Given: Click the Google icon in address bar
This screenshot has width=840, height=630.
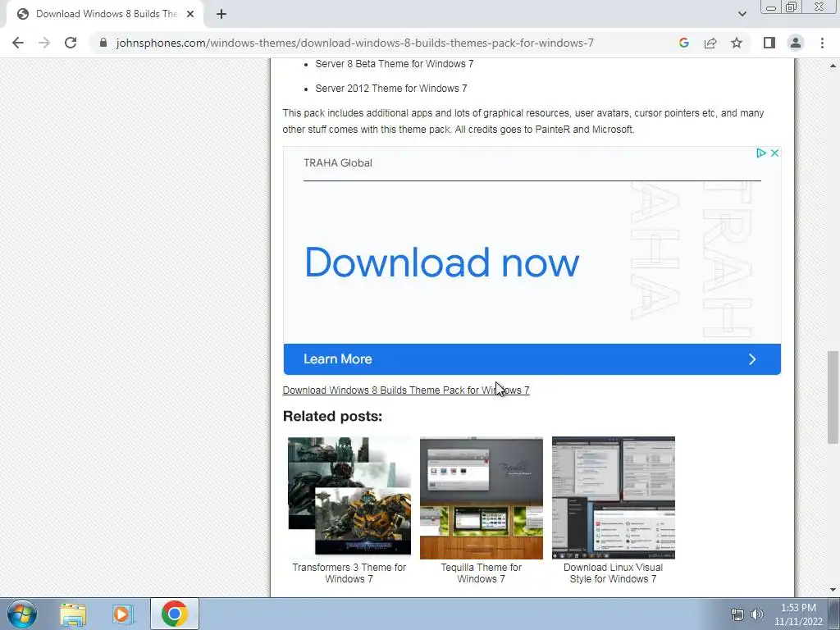Looking at the screenshot, I should (x=683, y=43).
